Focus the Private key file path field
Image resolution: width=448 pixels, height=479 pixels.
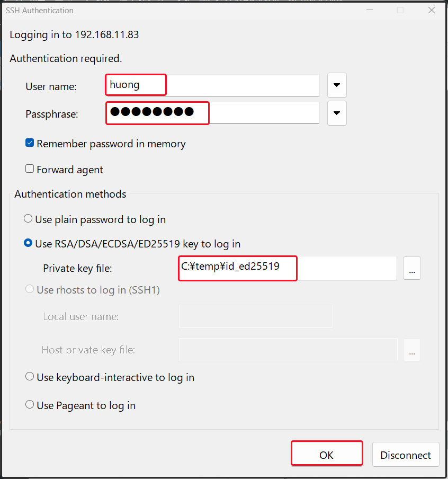click(288, 268)
